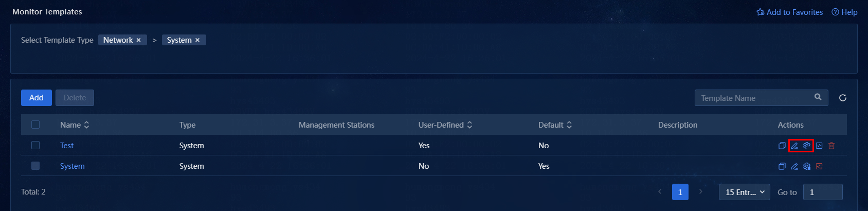Copy the System template via copy icon
868x211 pixels.
tap(782, 166)
